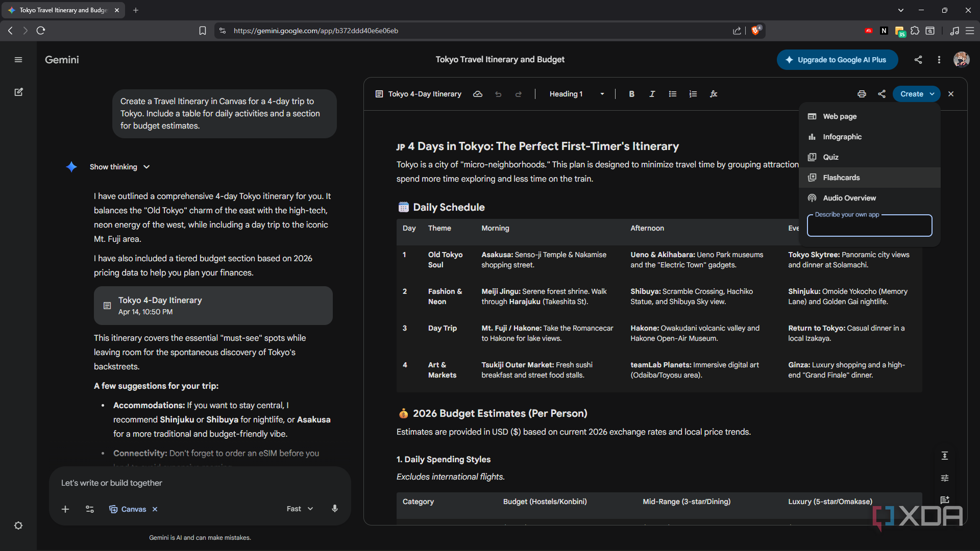Remove the Canvas tool chip
The width and height of the screenshot is (980, 551).
(155, 509)
